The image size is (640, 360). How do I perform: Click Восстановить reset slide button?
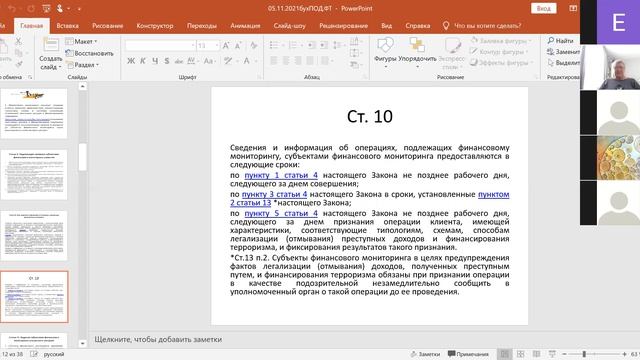point(89,53)
